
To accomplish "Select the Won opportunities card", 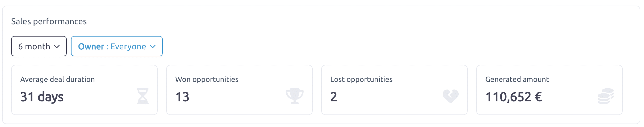I will pyautogui.click(x=239, y=90).
